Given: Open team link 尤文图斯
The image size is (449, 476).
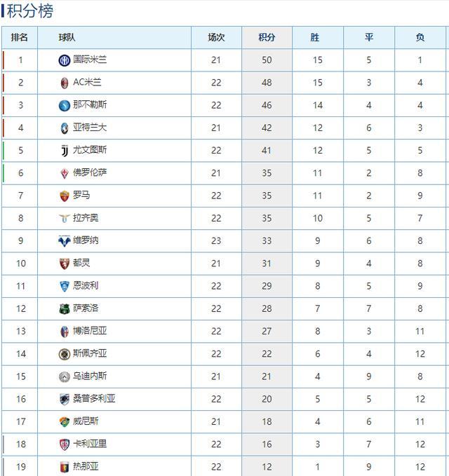Looking at the screenshot, I should tap(90, 149).
